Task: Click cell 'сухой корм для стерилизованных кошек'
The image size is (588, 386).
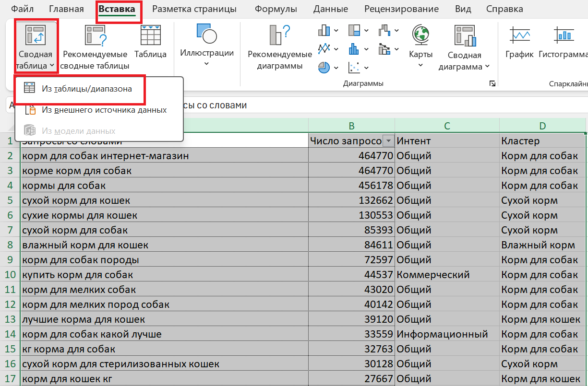Action: pos(164,364)
